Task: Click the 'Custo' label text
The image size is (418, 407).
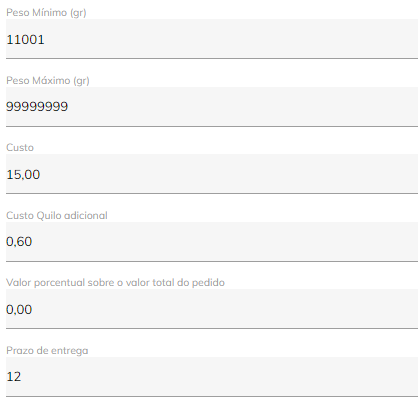Action: pos(20,148)
